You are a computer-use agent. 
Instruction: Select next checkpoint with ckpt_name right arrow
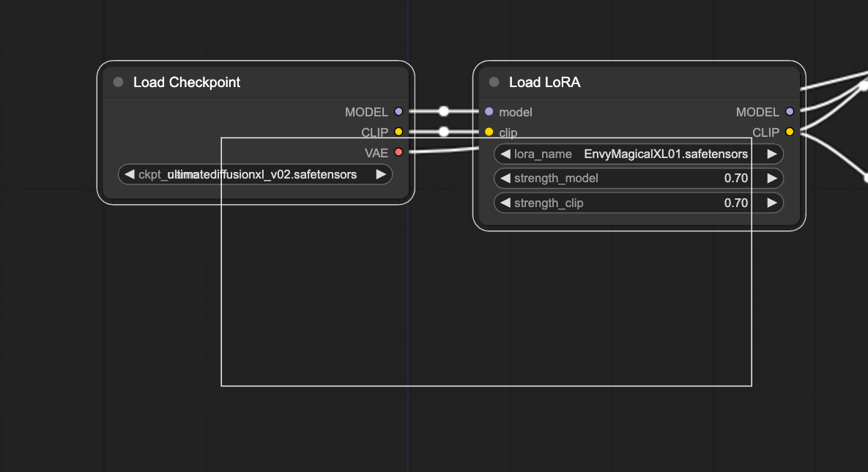pos(380,174)
